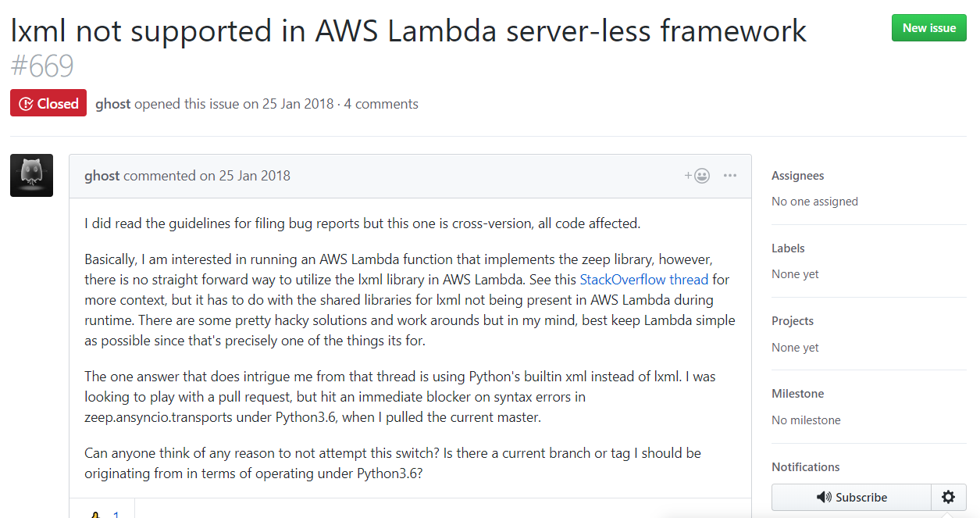Click the red Closed status badge
Image resolution: width=980 pixels, height=518 pixels.
(x=48, y=104)
